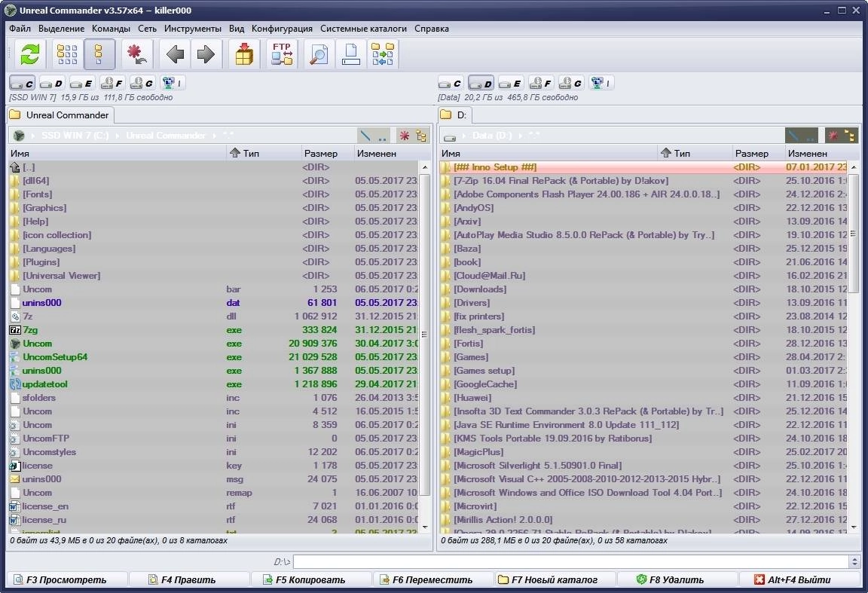Select drive D in left panel
Image resolution: width=868 pixels, height=593 pixels.
[x=51, y=83]
